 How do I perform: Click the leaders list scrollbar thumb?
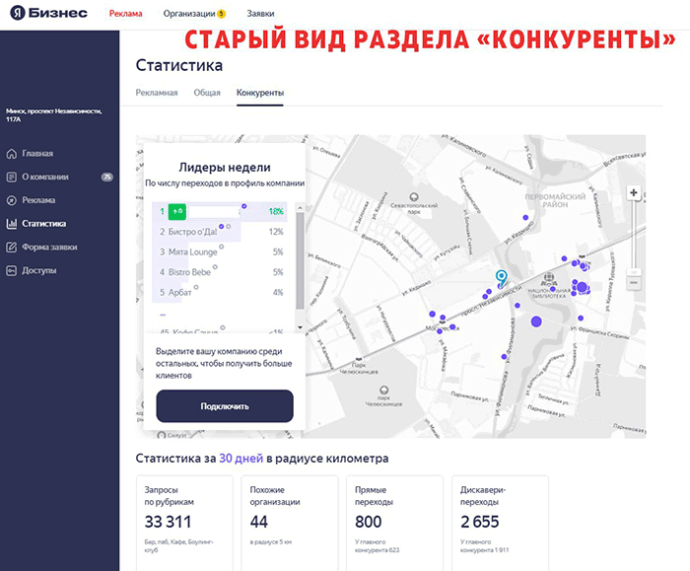coord(300,261)
